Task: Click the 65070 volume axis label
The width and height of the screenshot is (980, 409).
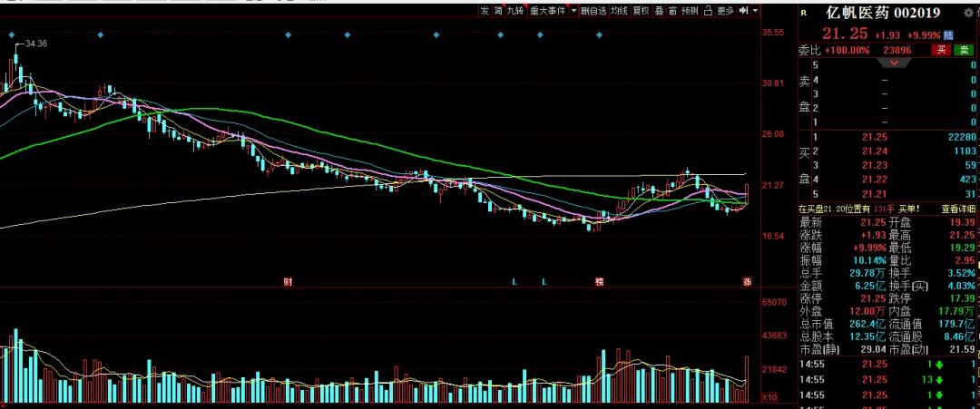Action: coord(774,302)
